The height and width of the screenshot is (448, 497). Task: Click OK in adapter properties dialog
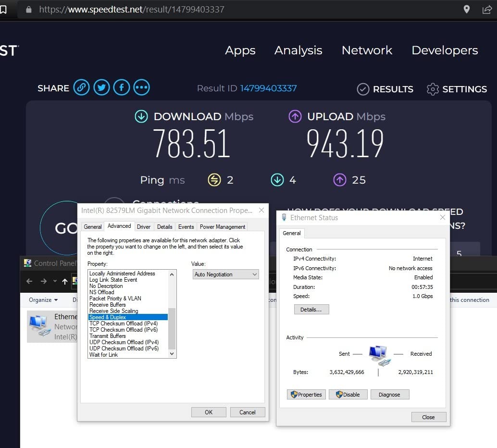[x=209, y=412]
